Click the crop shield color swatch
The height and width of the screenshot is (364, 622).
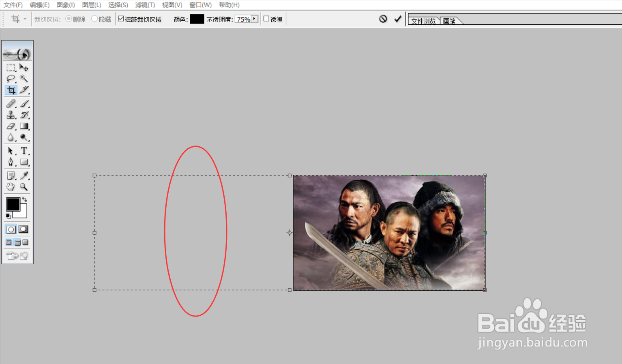click(197, 19)
